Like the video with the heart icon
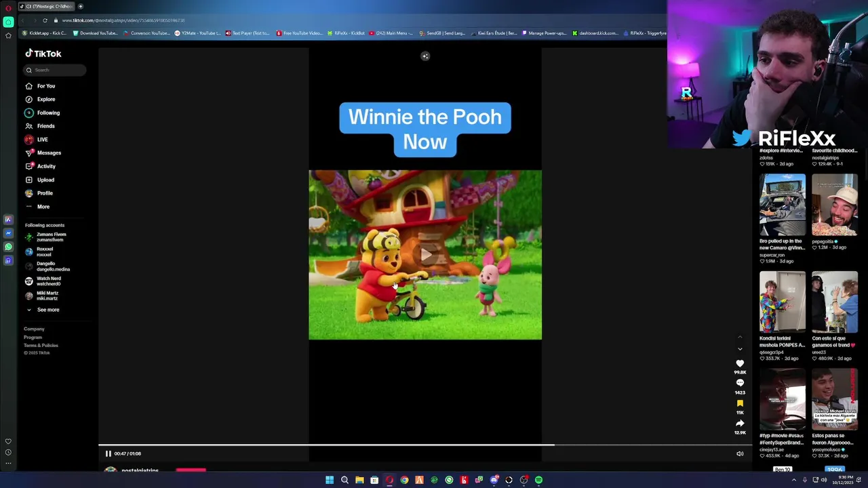Screen dimensions: 868x488 (740, 363)
